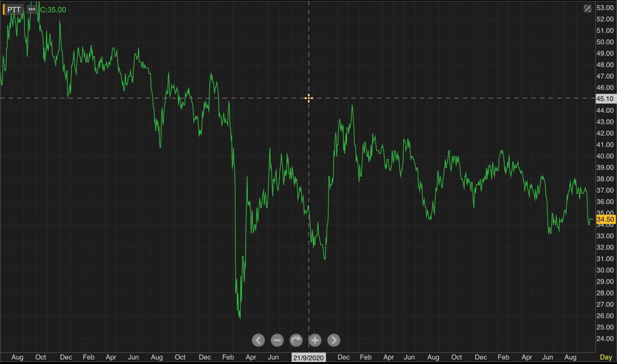Click the Dec label on the time axis
The height and width of the screenshot is (364, 617).
(x=66, y=357)
